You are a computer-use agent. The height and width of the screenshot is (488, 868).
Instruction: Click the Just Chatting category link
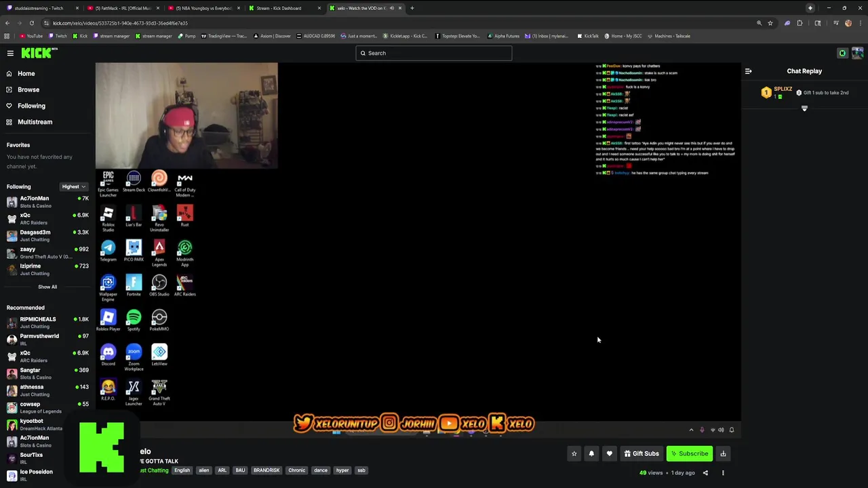click(x=154, y=470)
